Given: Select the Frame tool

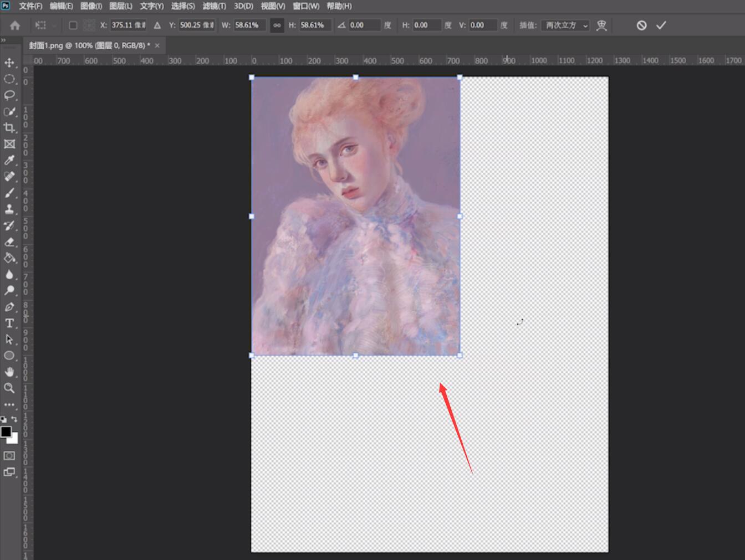Looking at the screenshot, I should 9,144.
